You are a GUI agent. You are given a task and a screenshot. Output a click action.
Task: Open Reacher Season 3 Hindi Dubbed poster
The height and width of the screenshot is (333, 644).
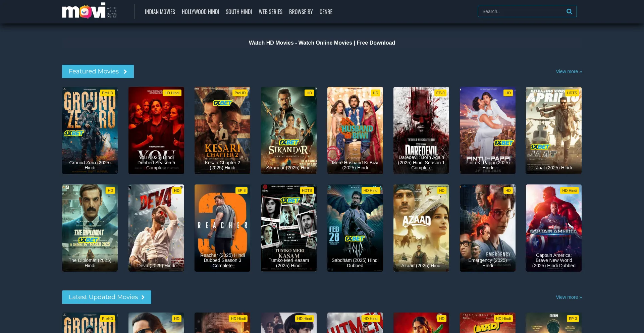[x=222, y=228]
